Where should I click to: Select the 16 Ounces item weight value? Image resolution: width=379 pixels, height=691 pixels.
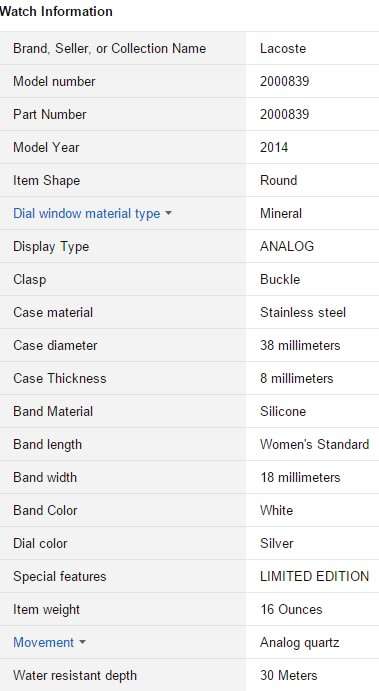[x=291, y=609]
